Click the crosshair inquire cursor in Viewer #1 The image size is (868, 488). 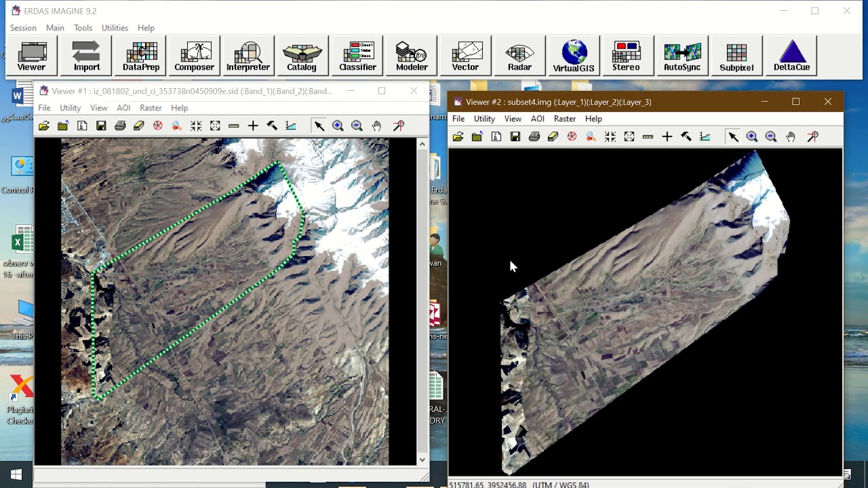pyautogui.click(x=253, y=125)
